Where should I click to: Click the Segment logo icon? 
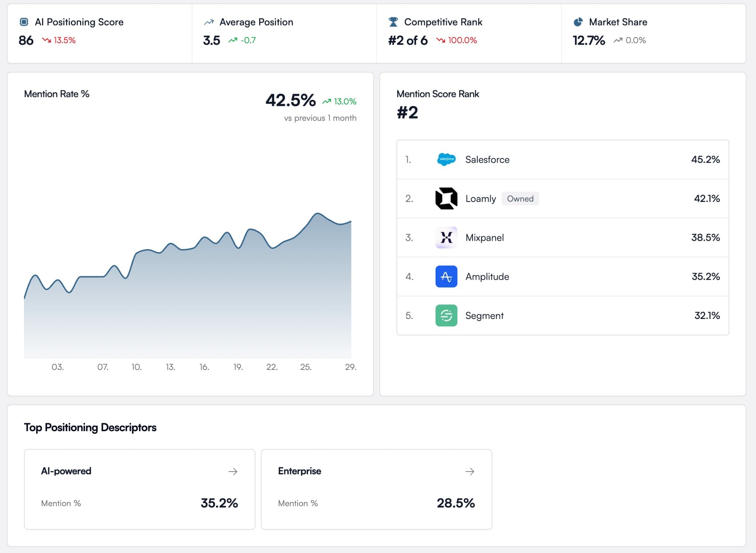pyautogui.click(x=446, y=316)
